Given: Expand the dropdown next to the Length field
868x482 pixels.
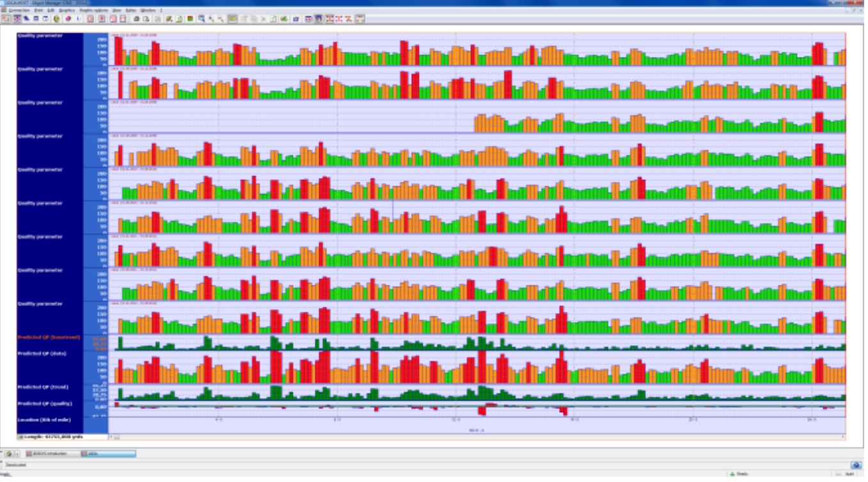Looking at the screenshot, I should (x=111, y=437).
